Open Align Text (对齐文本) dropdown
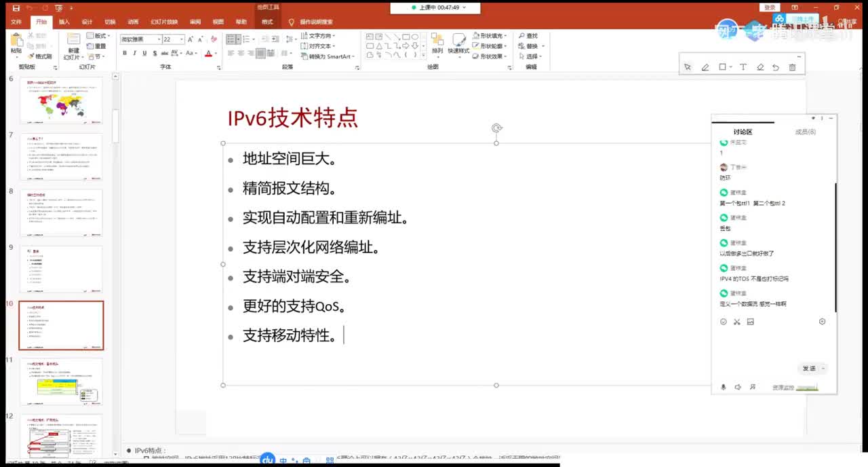 [318, 46]
